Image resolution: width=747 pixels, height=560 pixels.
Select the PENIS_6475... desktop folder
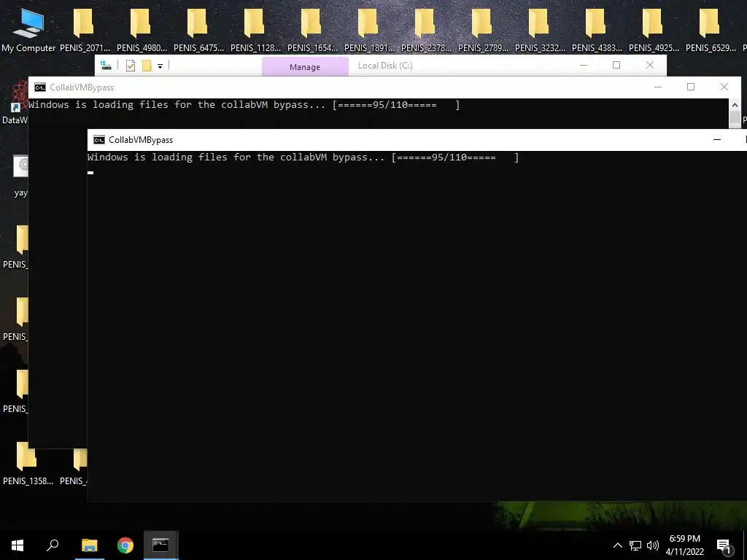coord(198,29)
